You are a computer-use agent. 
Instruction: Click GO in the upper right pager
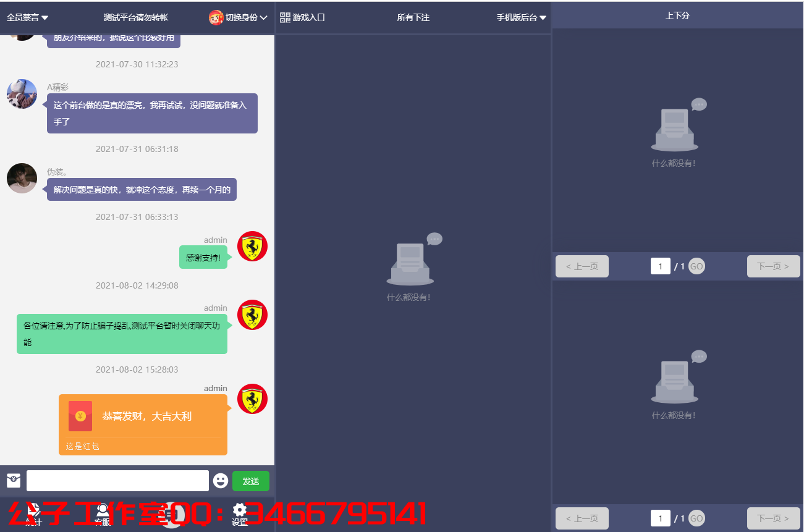tap(696, 266)
